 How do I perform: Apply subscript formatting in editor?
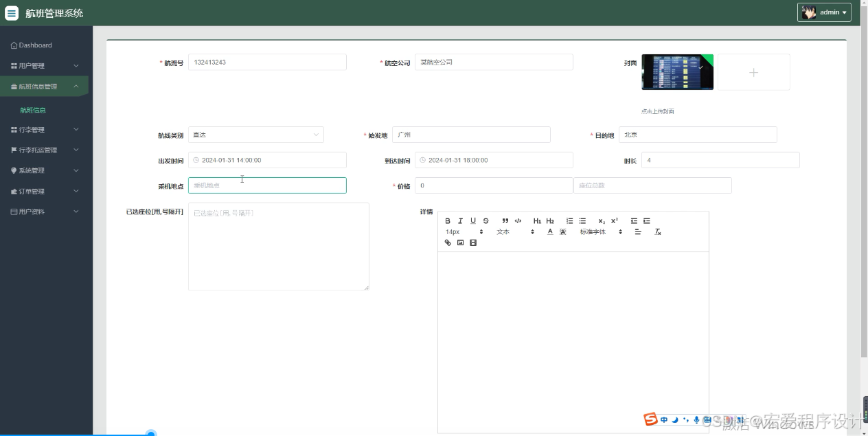coord(602,221)
